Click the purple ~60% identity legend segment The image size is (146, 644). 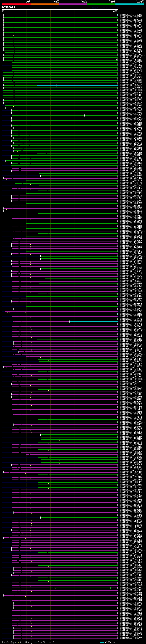pos(73,4)
